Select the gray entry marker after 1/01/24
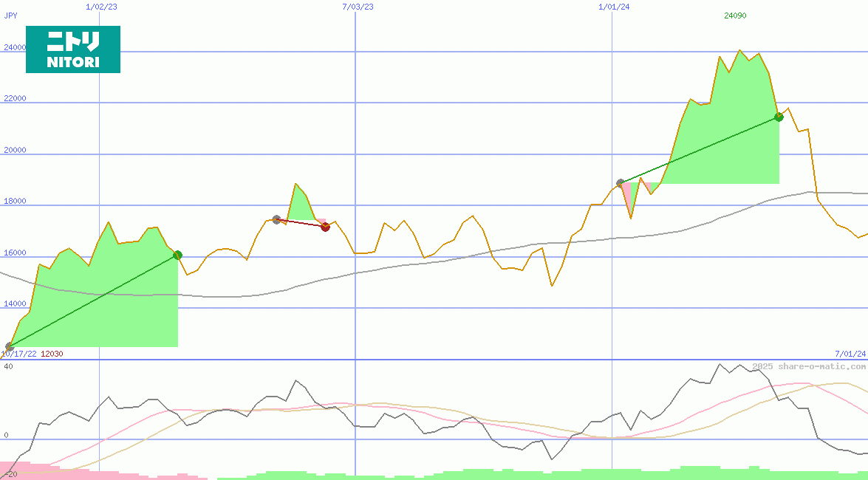The image size is (868, 480). (x=621, y=183)
